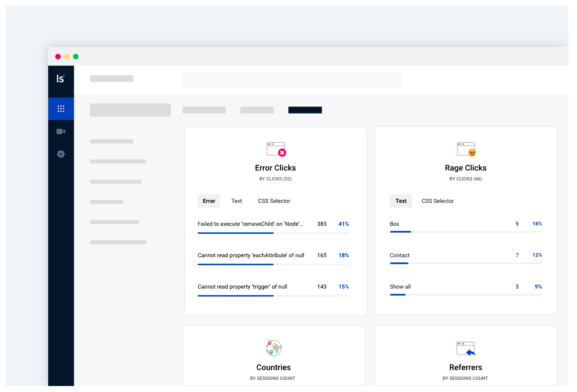Click the wide search placeholder field at top
This screenshot has height=392, width=577.
click(292, 80)
